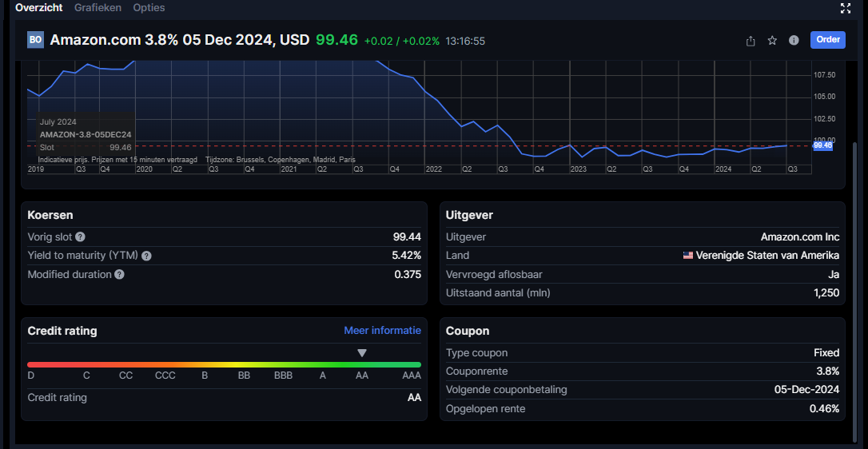The width and height of the screenshot is (868, 449).
Task: Click the Type coupon value Fixed
Action: pyautogui.click(x=826, y=353)
